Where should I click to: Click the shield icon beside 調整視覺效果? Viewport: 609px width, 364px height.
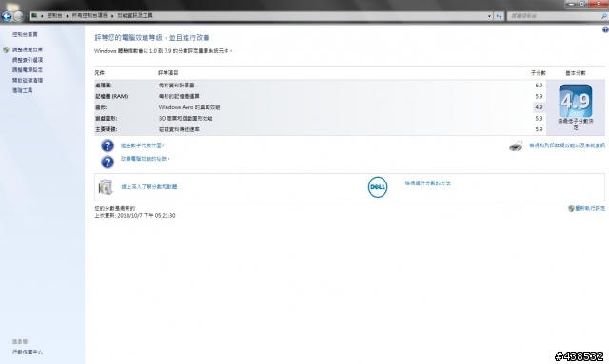[x=6, y=50]
